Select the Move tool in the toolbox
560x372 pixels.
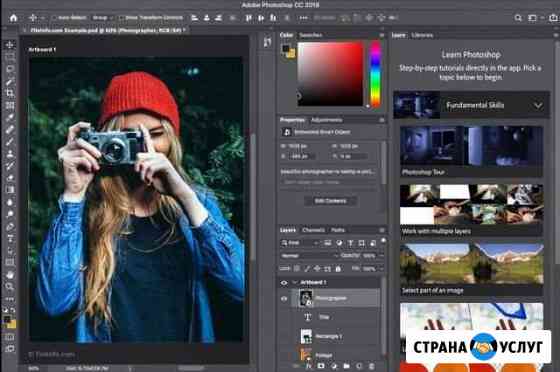pos(10,45)
